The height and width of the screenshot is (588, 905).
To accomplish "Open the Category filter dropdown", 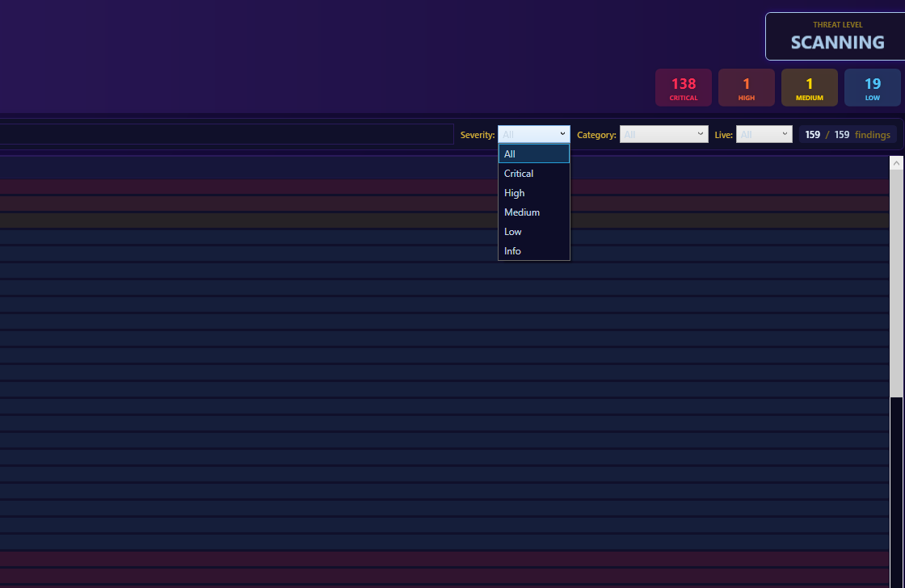I will coord(663,134).
